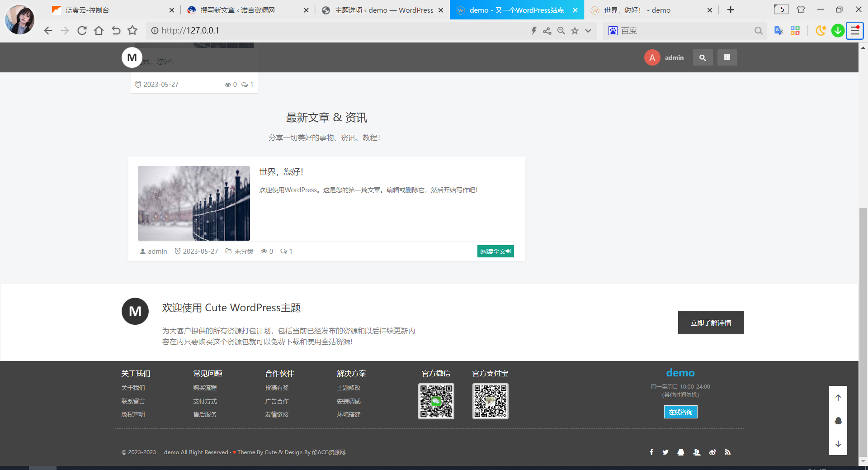Open footer link 投稿有奖
This screenshot has height=470, width=868.
(277, 388)
